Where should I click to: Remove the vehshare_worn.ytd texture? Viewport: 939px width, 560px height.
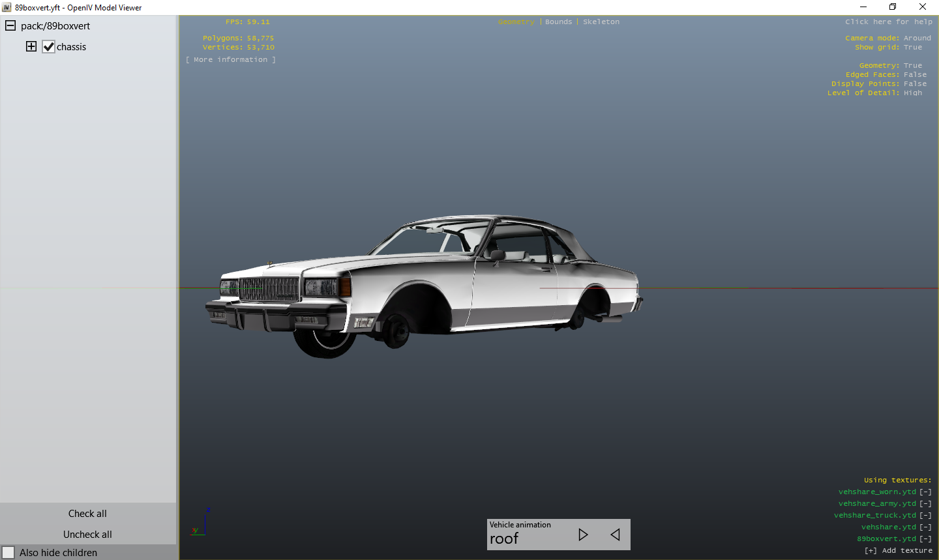925,492
